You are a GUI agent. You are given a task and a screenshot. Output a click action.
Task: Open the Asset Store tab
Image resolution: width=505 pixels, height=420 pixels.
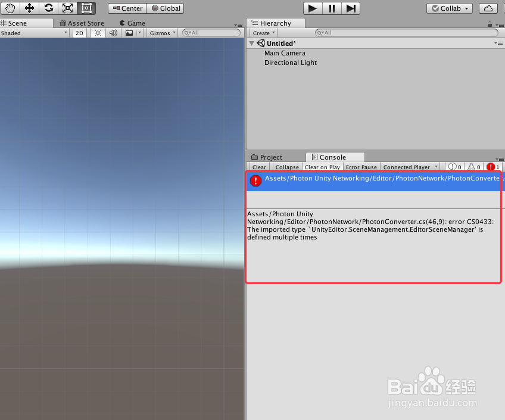[82, 23]
